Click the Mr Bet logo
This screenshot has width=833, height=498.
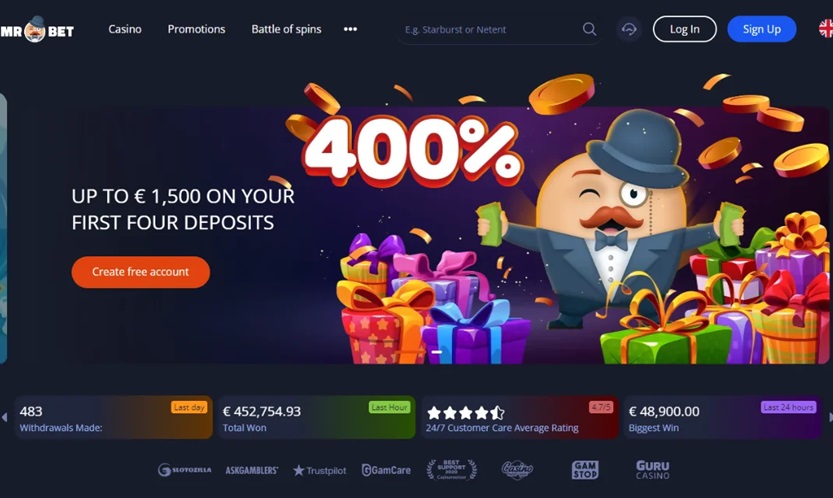(x=37, y=30)
